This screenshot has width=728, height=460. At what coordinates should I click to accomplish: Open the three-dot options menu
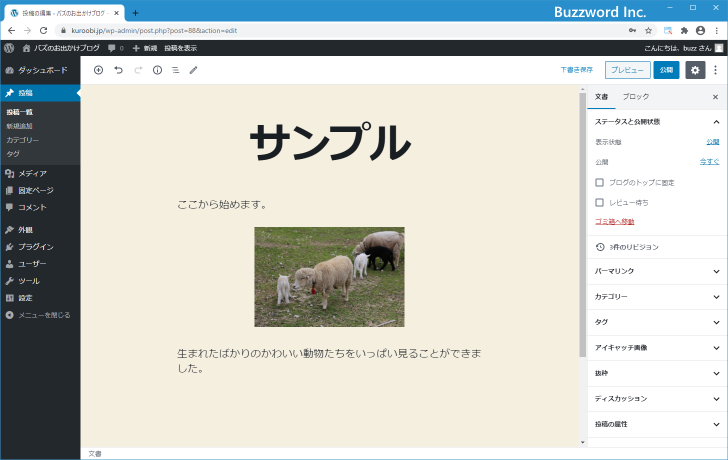715,70
